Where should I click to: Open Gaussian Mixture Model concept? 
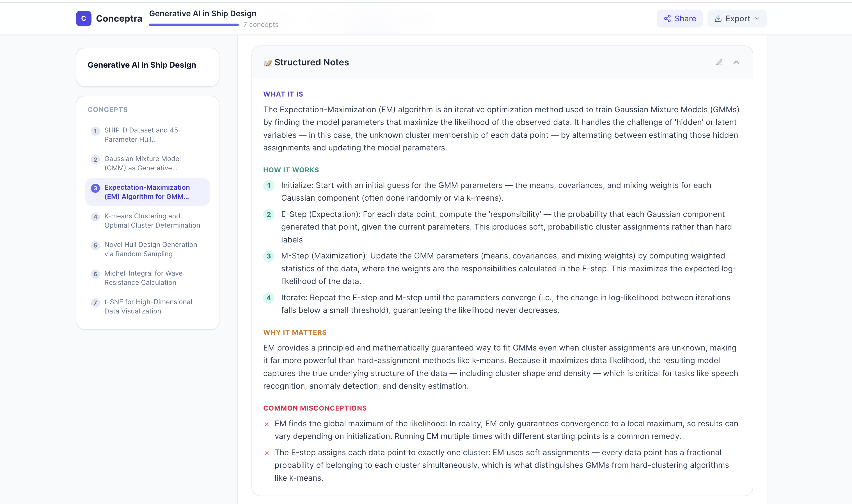pos(147,163)
